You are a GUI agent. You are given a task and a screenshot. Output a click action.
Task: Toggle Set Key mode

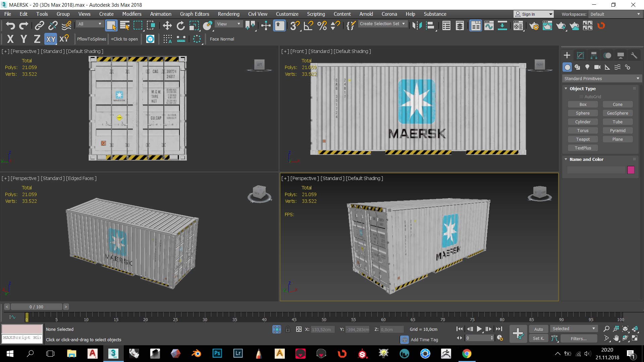point(539,338)
